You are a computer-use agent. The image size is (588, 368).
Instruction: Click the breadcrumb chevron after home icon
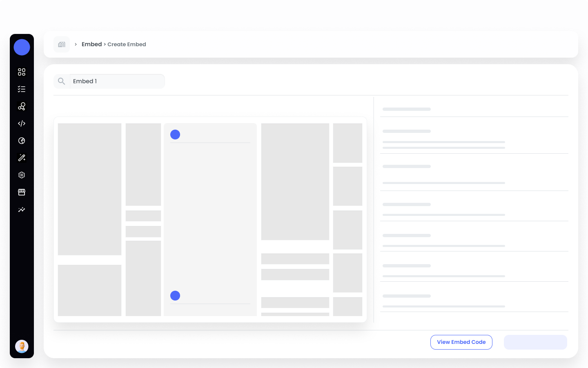76,44
